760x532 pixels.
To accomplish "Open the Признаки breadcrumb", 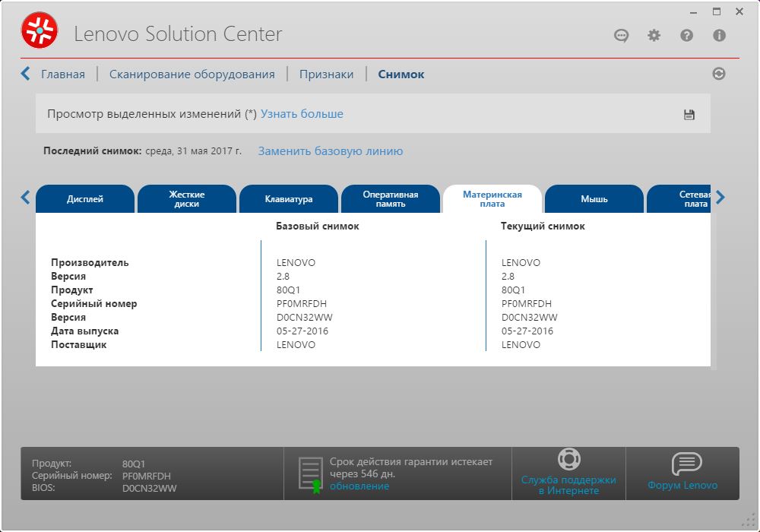I will pyautogui.click(x=326, y=74).
